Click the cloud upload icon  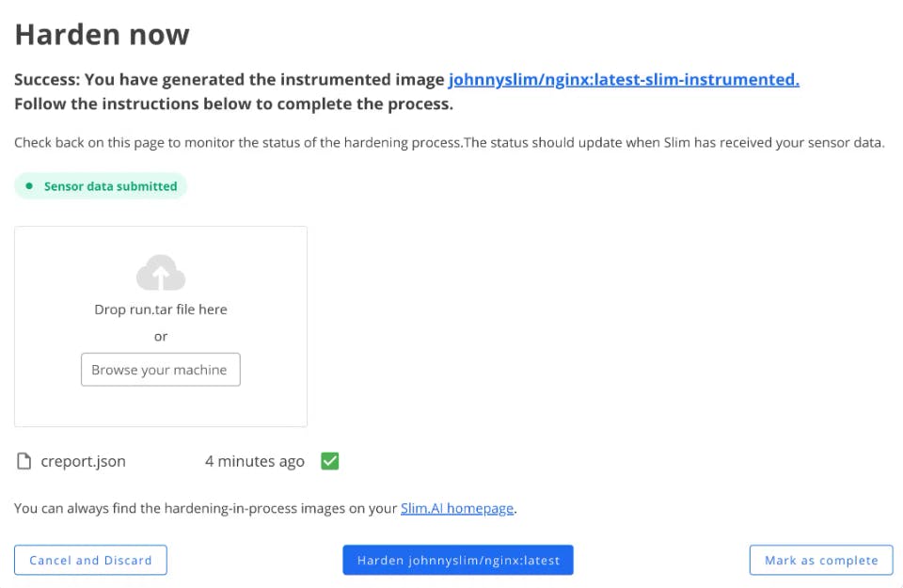pos(161,273)
